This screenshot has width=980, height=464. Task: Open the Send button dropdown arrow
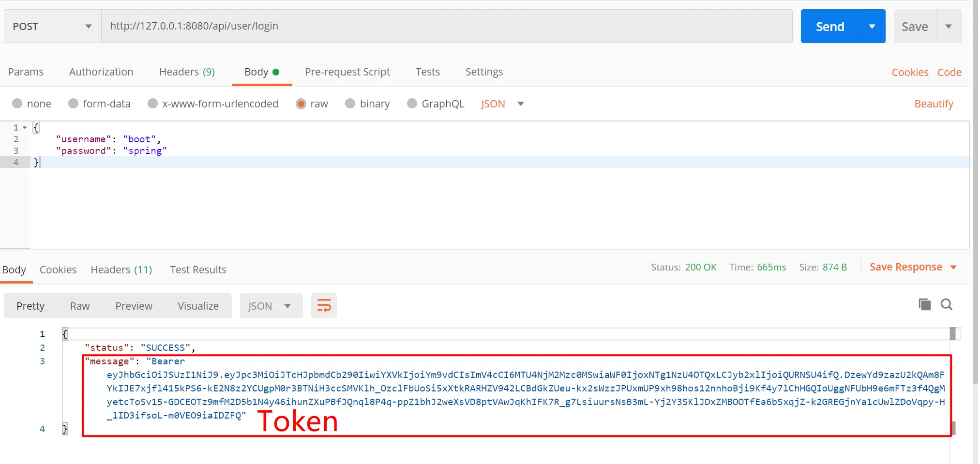(872, 26)
